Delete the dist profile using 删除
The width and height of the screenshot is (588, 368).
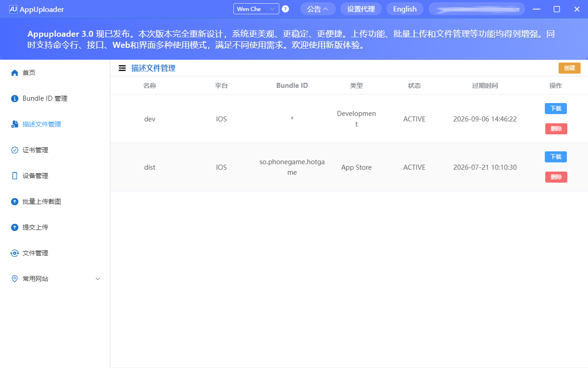556,177
